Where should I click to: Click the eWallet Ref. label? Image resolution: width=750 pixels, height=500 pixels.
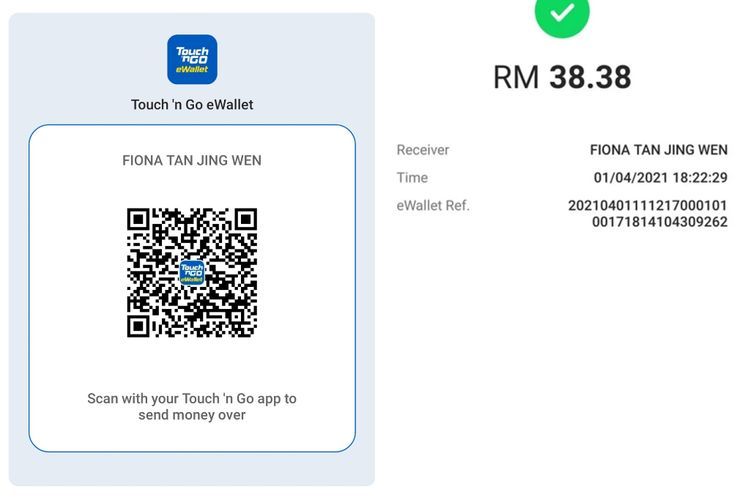(x=433, y=205)
